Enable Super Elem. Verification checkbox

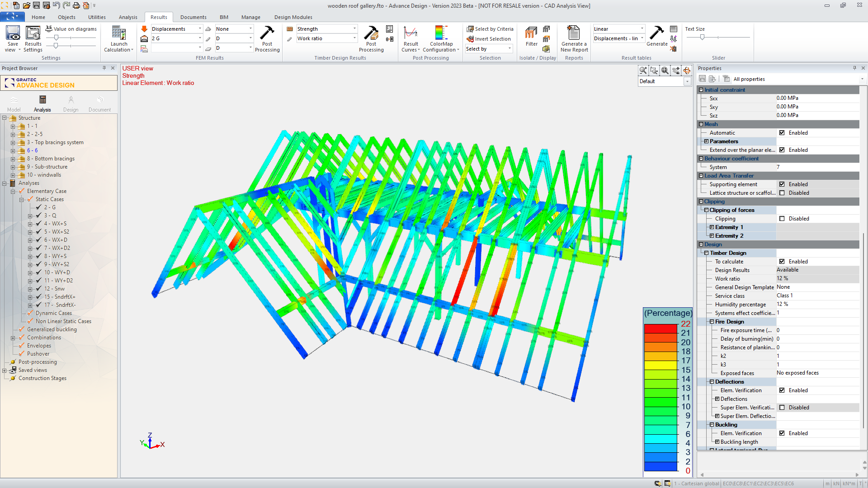pos(782,408)
